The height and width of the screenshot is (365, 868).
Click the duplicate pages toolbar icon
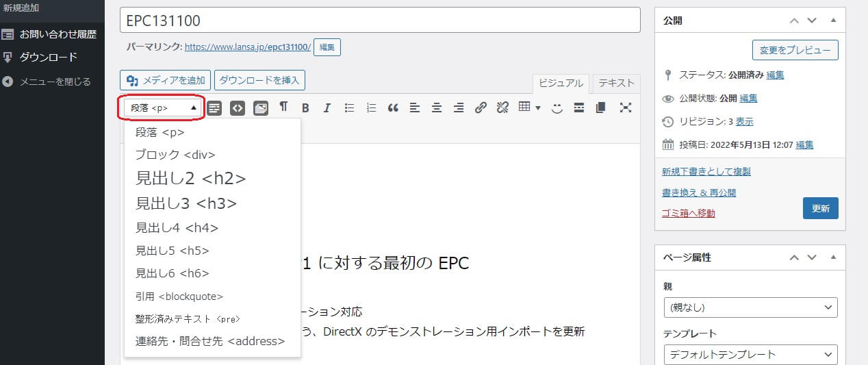tap(601, 108)
